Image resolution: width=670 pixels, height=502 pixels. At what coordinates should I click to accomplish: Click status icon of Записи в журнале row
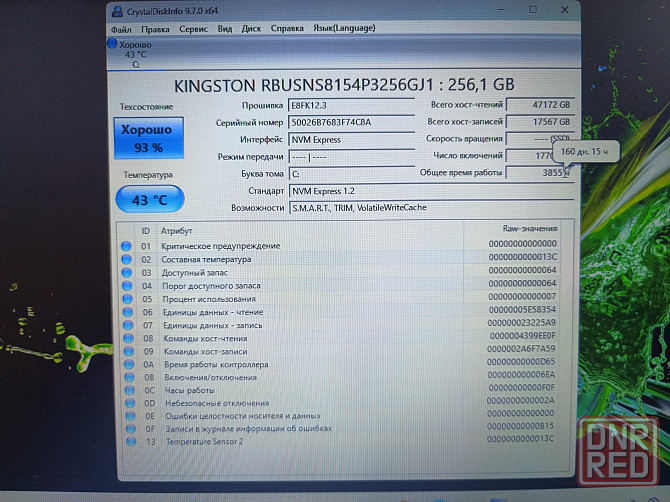pyautogui.click(x=131, y=429)
